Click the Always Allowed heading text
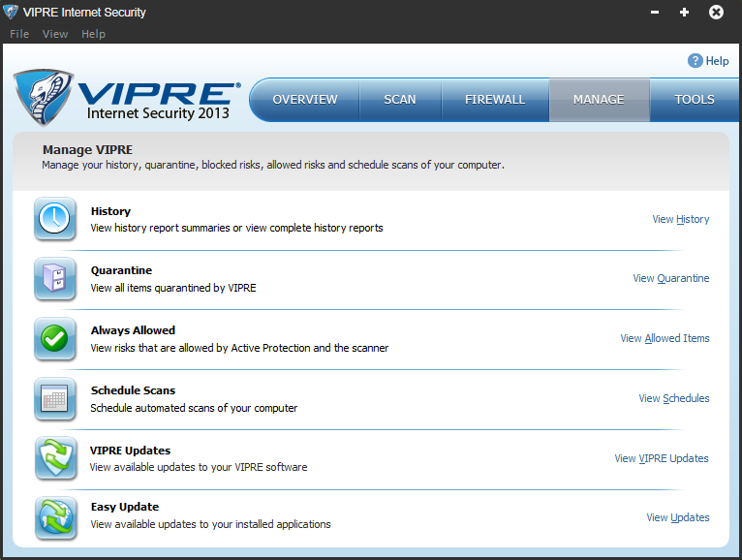742x560 pixels. point(133,330)
